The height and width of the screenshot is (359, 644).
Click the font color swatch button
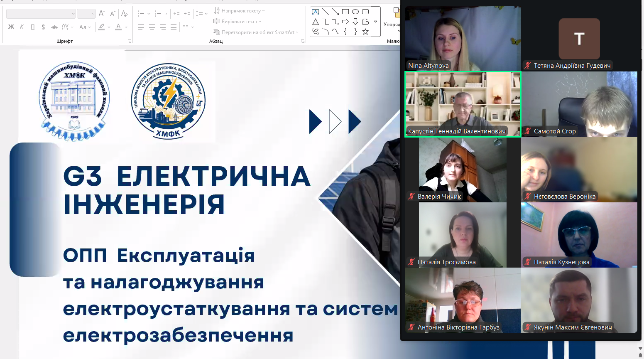[118, 27]
